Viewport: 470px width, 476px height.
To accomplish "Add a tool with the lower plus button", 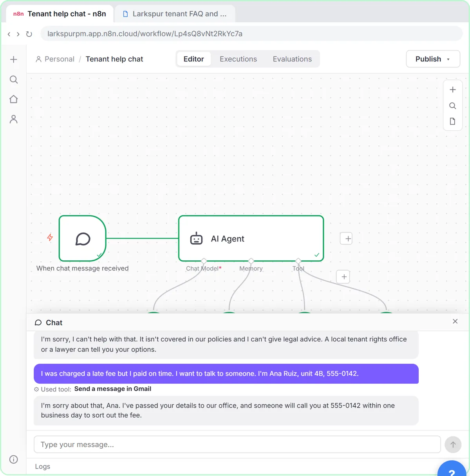I will (343, 277).
